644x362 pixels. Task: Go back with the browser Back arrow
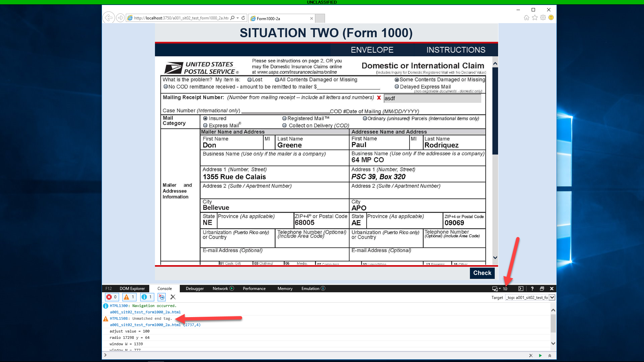click(x=109, y=18)
